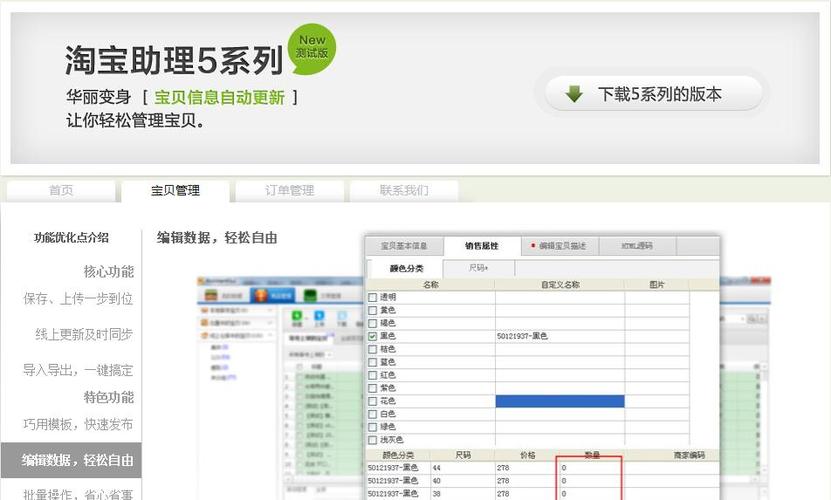Enable the 绿色 color checkbox

click(x=373, y=427)
